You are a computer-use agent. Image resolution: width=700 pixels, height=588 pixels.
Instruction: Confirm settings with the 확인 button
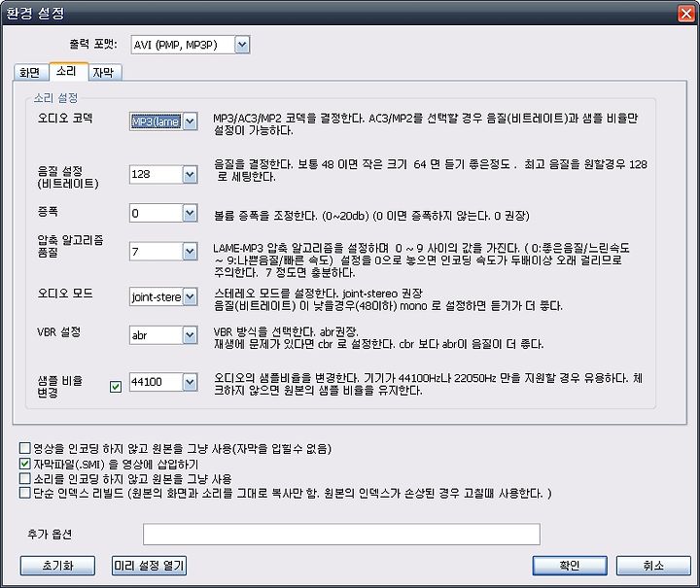(569, 566)
